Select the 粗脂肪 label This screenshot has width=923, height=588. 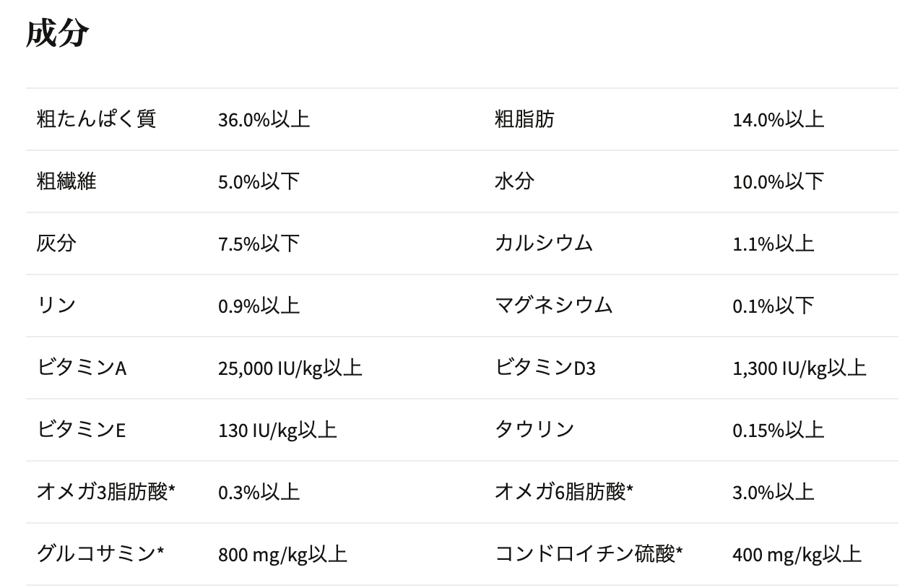click(524, 119)
